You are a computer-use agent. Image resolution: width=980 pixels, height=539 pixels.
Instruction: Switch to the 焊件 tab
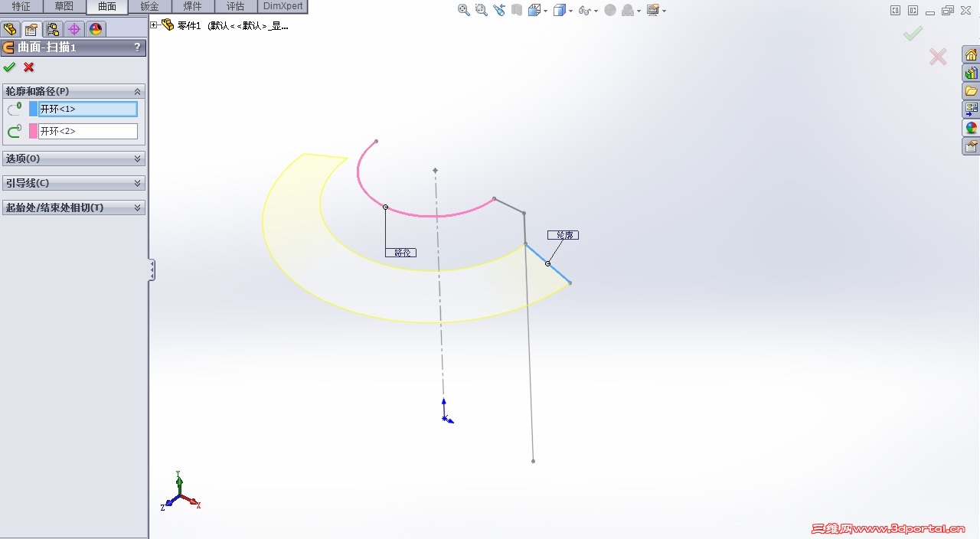tap(193, 6)
